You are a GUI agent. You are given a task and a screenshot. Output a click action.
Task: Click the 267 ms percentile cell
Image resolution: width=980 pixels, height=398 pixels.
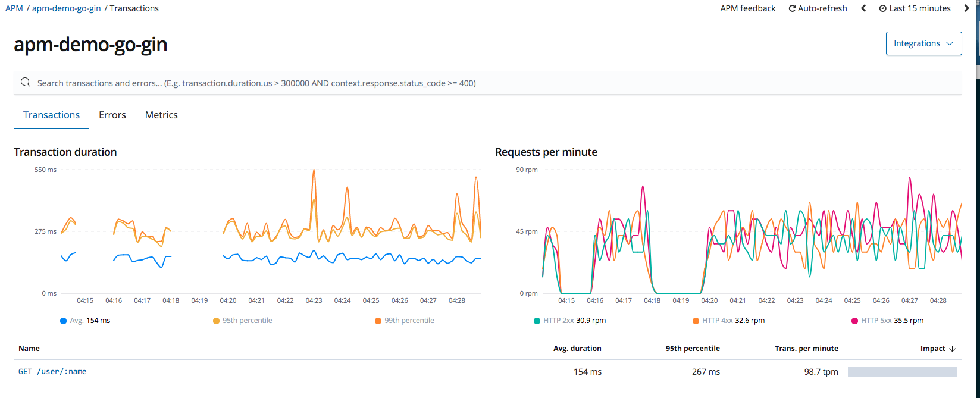coord(706,372)
